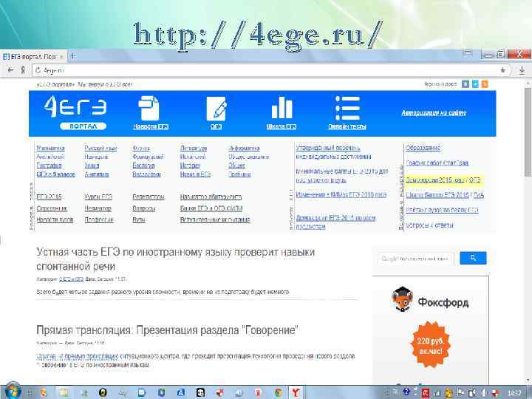The height and width of the screenshot is (399, 532).
Task: Open График работ СтатГрад link
Action: (437, 163)
